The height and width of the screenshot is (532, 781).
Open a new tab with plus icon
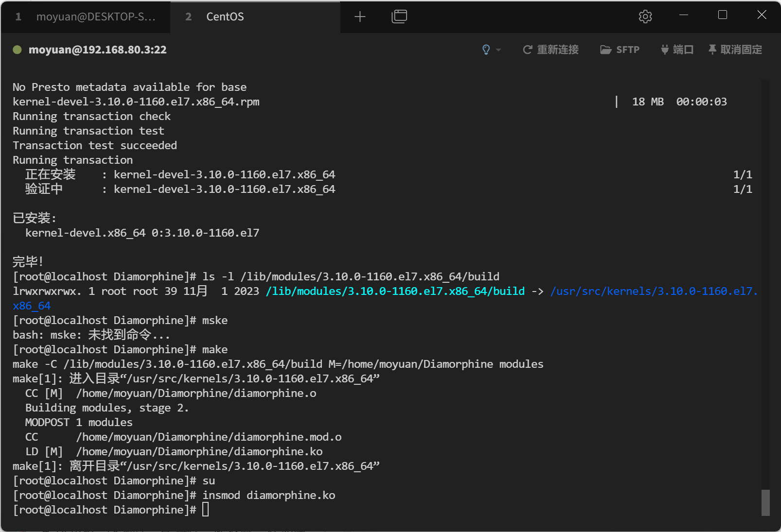360,17
